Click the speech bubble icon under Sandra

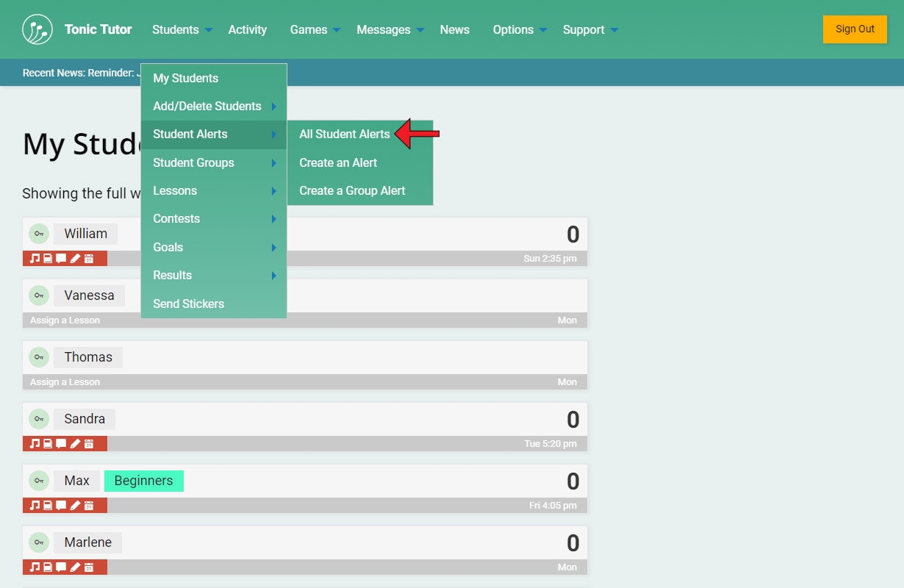[61, 444]
